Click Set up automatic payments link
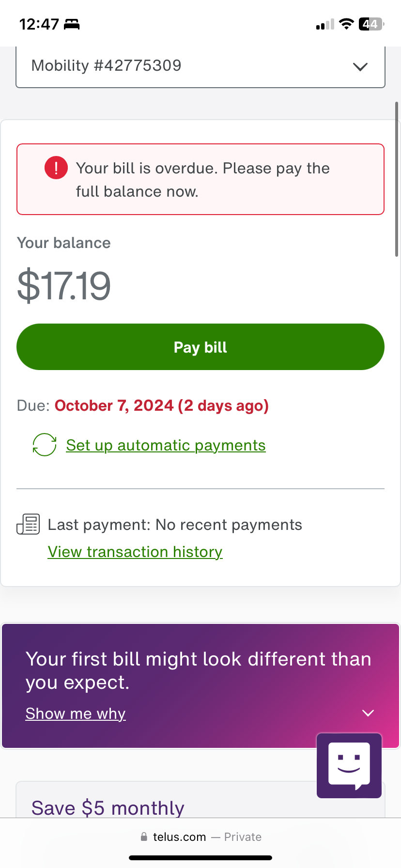Screen dimensions: 401x868 (166, 445)
